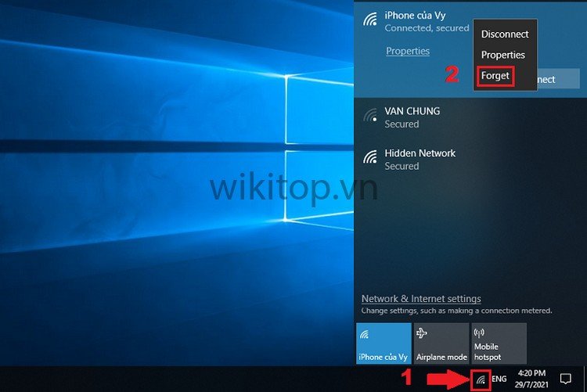Click the signal icon next to Hidden Network

(x=370, y=158)
